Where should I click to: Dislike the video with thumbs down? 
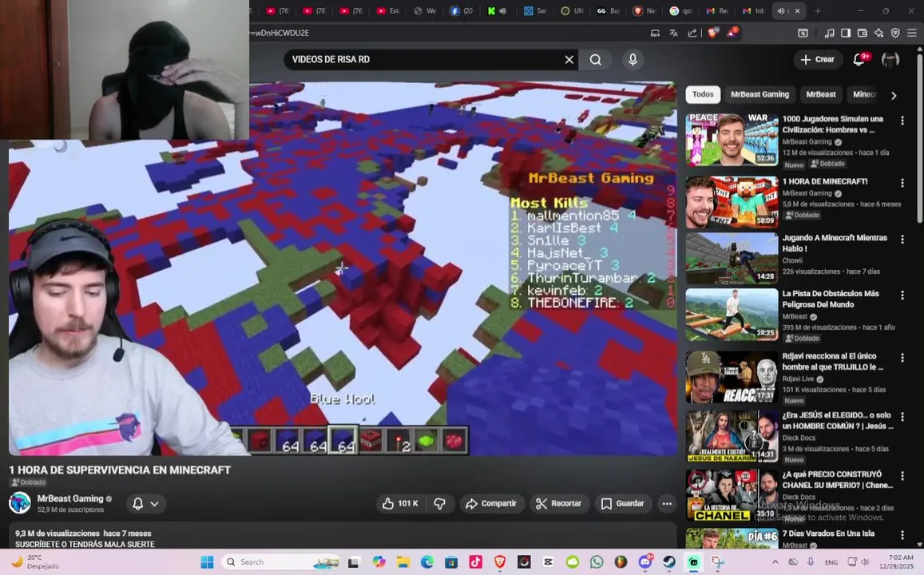[x=439, y=504]
